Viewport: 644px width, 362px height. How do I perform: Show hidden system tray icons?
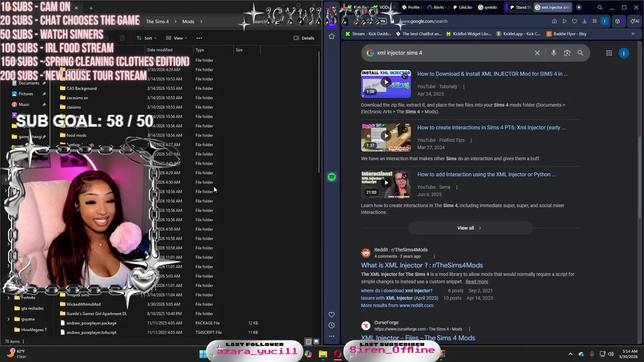coord(570,354)
